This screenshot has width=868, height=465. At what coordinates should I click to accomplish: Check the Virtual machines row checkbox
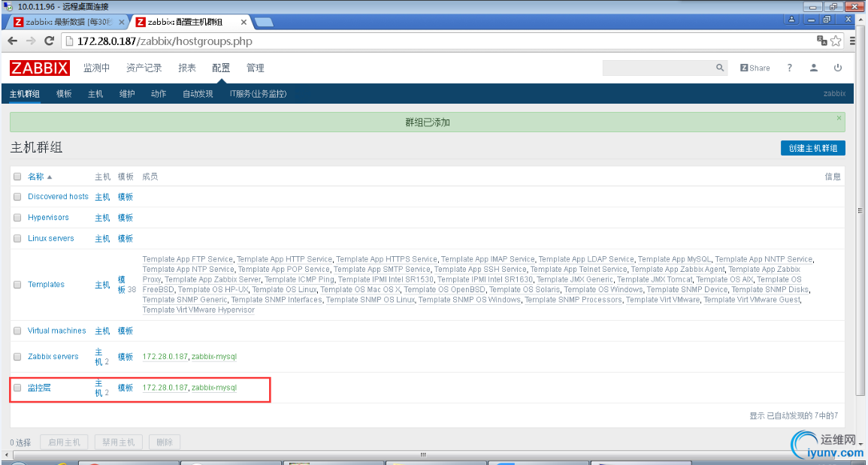pyautogui.click(x=17, y=331)
